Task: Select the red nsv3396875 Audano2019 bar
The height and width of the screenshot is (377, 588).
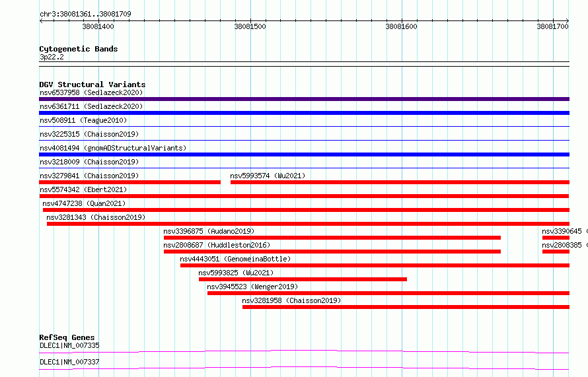Action: pos(332,238)
